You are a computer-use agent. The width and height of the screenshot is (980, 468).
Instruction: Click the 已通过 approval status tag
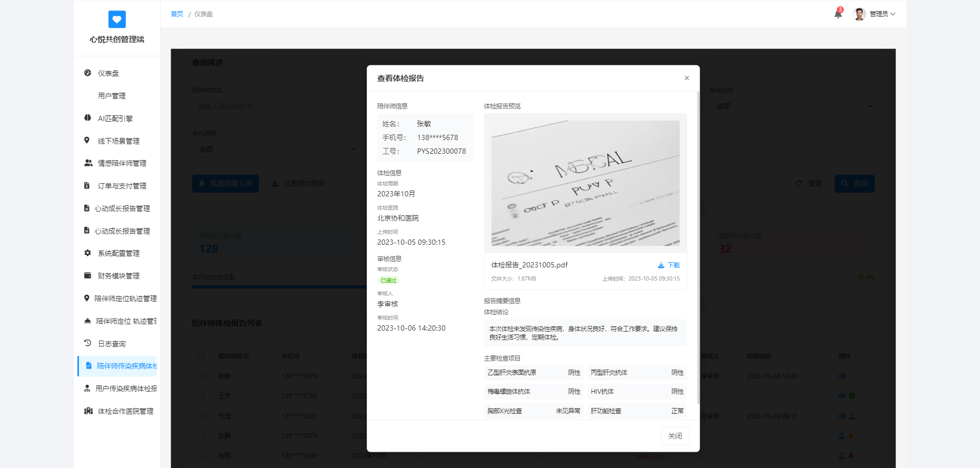point(388,281)
